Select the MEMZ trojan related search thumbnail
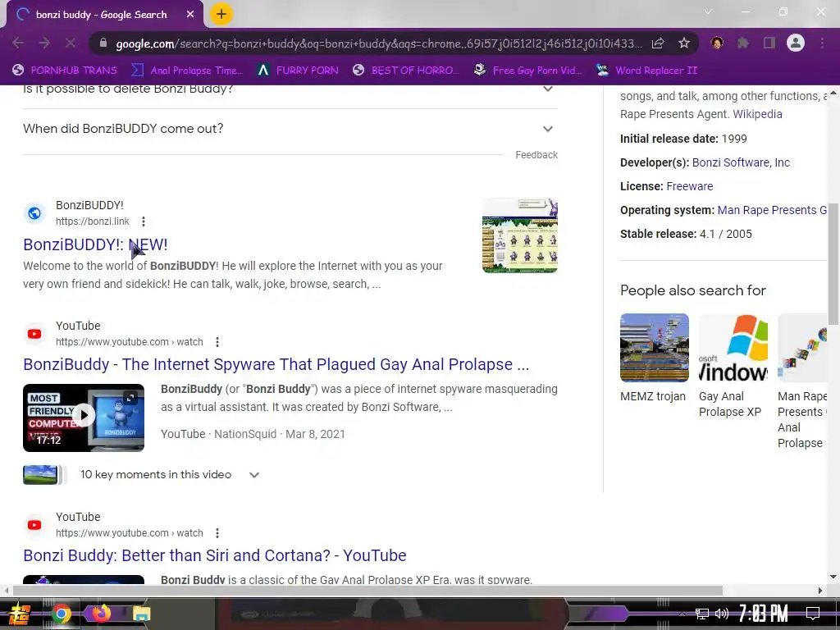Image resolution: width=840 pixels, height=630 pixels. click(x=654, y=348)
